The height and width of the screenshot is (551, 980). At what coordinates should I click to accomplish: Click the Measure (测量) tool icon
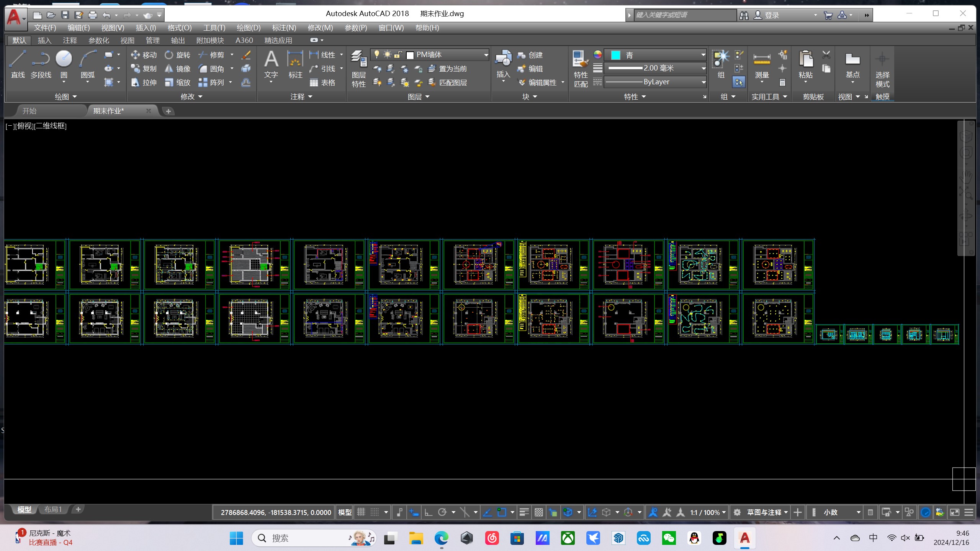[x=761, y=59]
